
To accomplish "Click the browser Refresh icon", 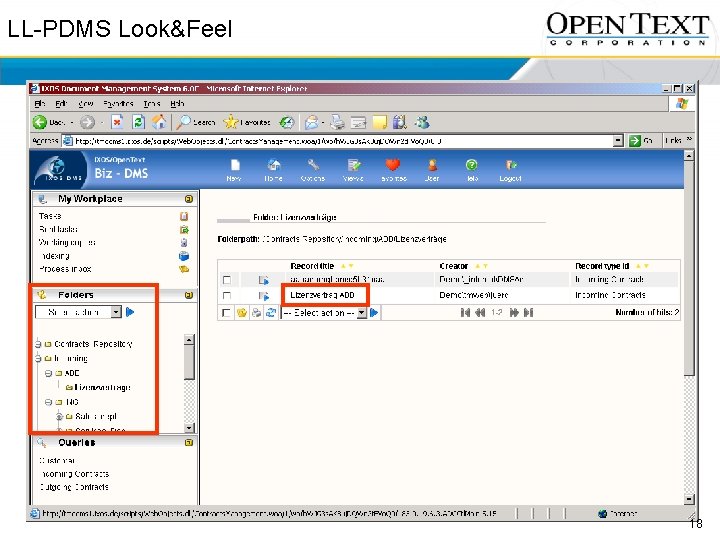I will [x=138, y=122].
